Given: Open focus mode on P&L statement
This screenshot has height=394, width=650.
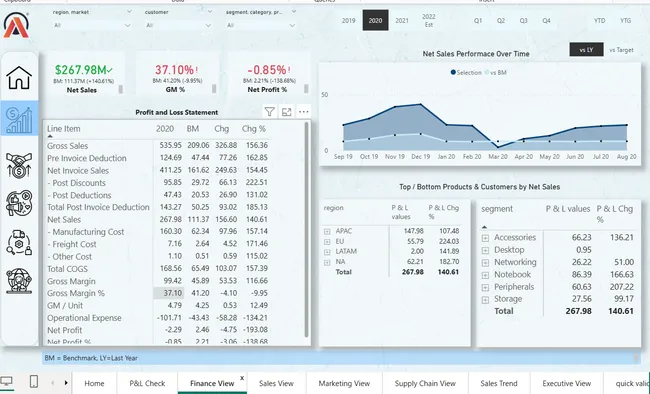Looking at the screenshot, I should coord(286,112).
